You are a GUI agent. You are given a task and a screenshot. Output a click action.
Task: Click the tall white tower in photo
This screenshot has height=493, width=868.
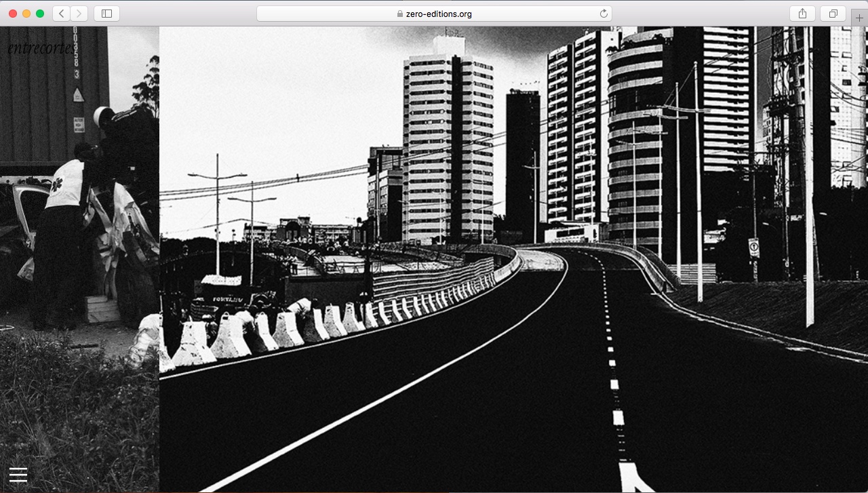coord(448,139)
